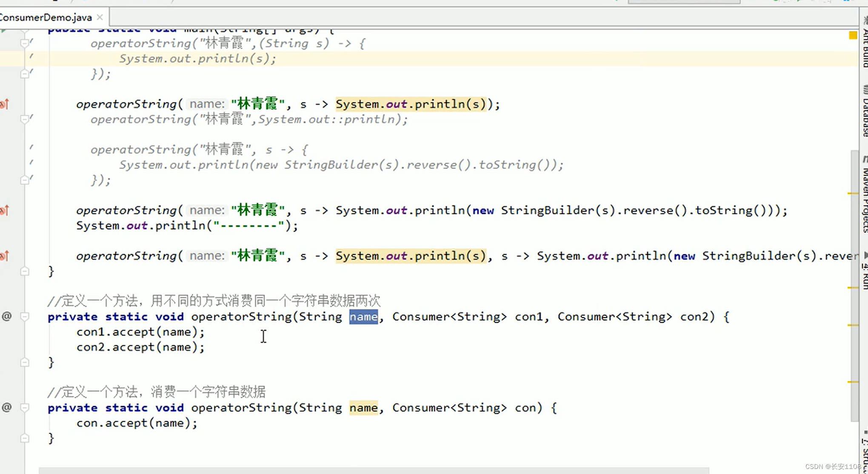868x474 pixels.
Task: Click 'con' parameter in single-consumer signature
Action: click(x=525, y=408)
